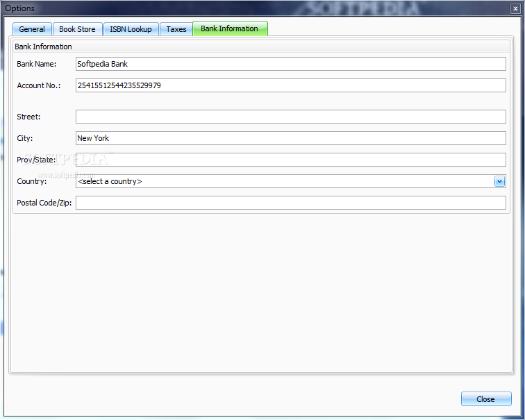Image resolution: width=525 pixels, height=420 pixels.
Task: Click the Bank Name input field
Action: [290, 64]
